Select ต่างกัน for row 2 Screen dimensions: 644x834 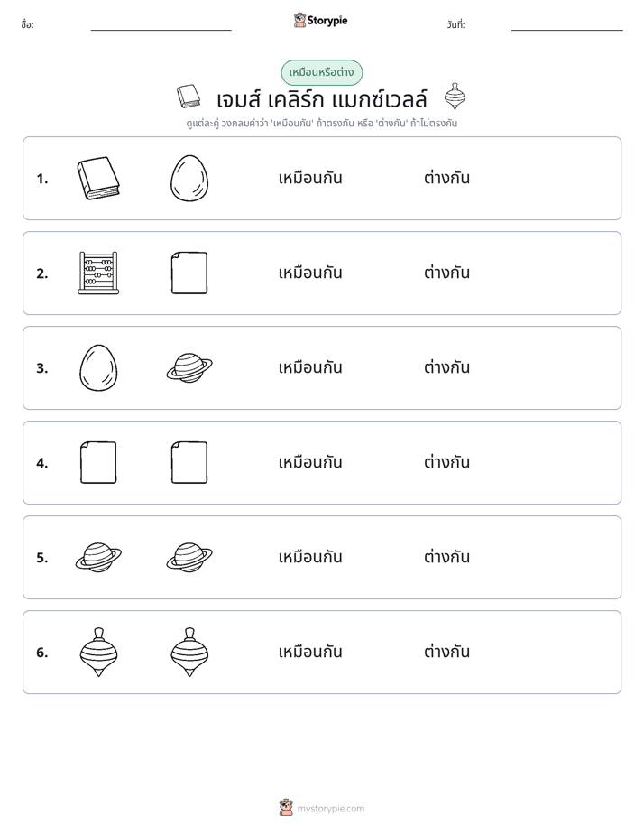(446, 273)
